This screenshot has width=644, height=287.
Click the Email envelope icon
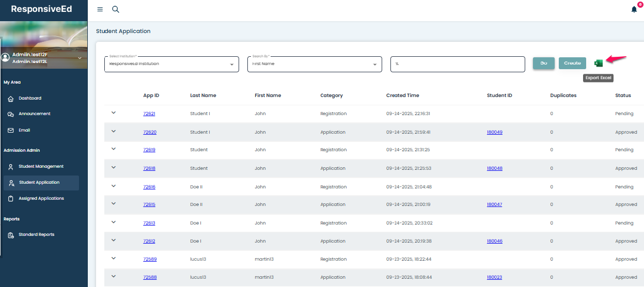[x=11, y=131]
